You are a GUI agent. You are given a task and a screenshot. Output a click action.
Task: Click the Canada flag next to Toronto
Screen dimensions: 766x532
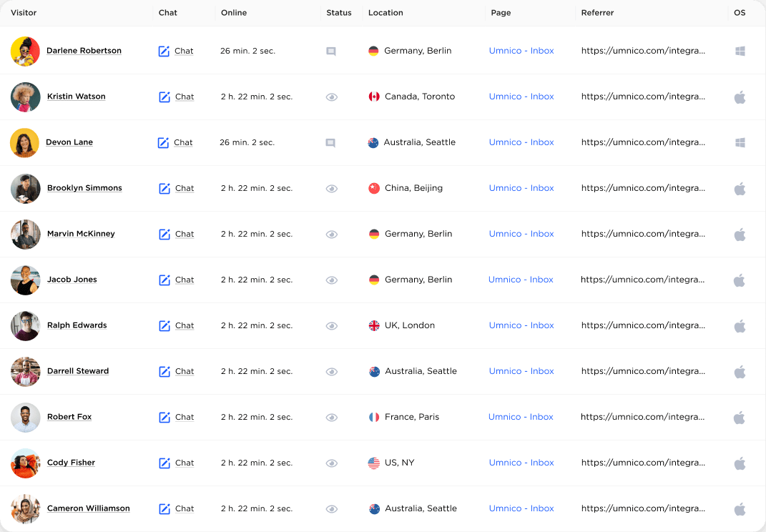point(373,97)
